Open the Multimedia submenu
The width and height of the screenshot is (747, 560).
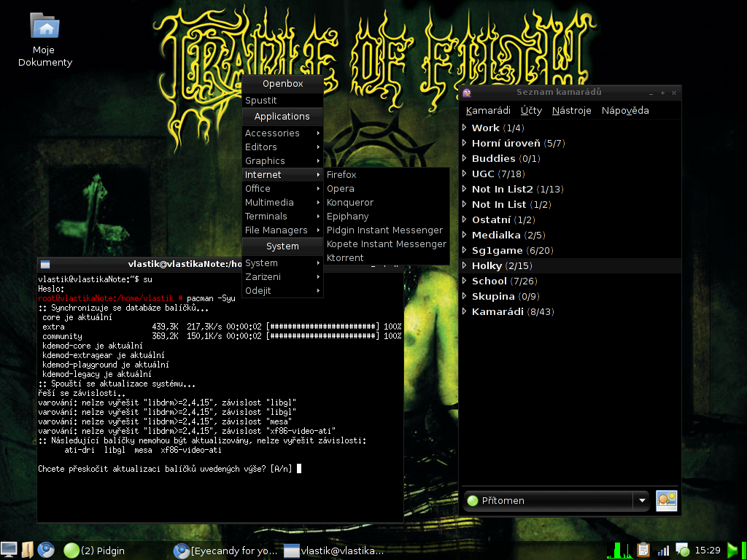coord(282,203)
